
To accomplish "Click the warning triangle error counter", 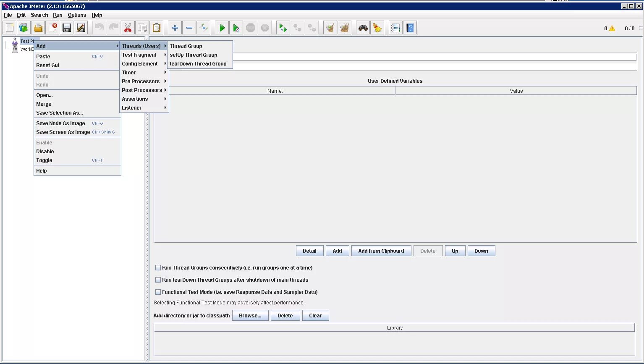I will point(612,29).
